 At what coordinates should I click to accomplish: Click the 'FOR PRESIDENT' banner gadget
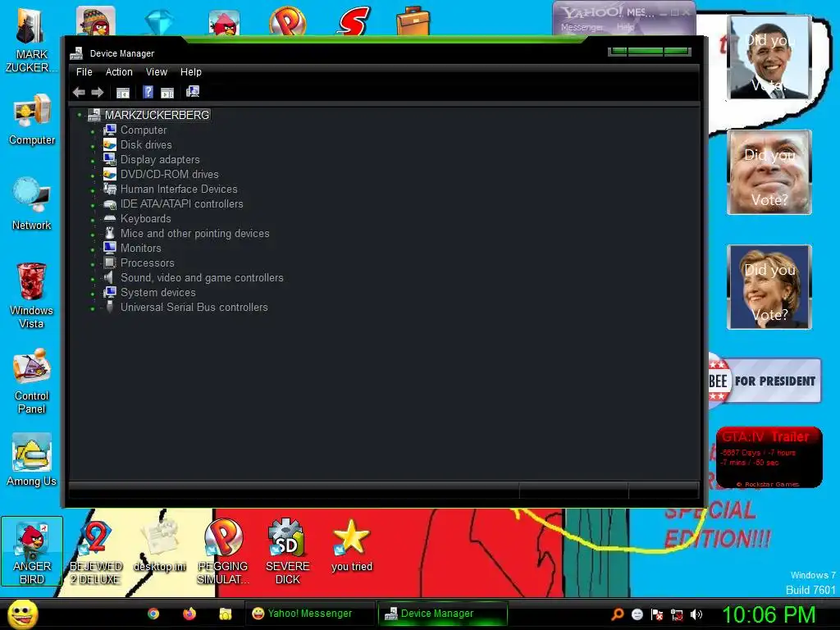765,381
